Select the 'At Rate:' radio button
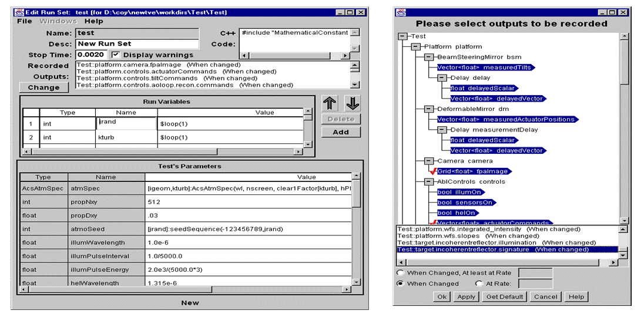 click(478, 284)
